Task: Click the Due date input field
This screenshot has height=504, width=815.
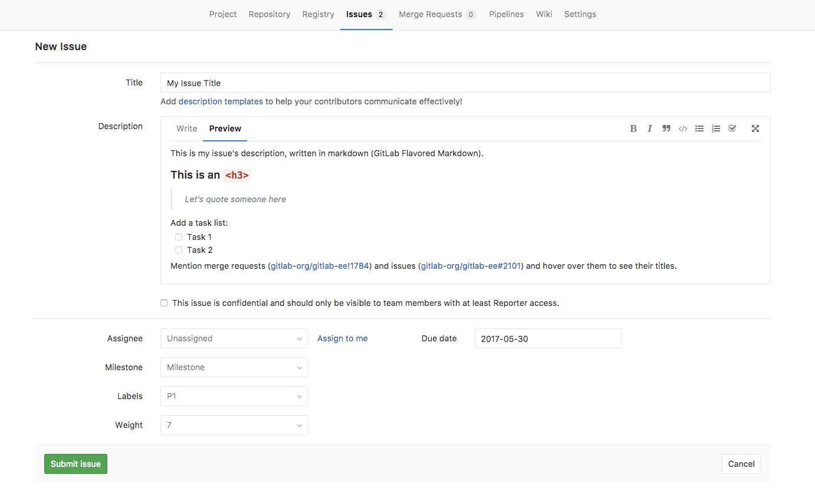Action: click(548, 339)
